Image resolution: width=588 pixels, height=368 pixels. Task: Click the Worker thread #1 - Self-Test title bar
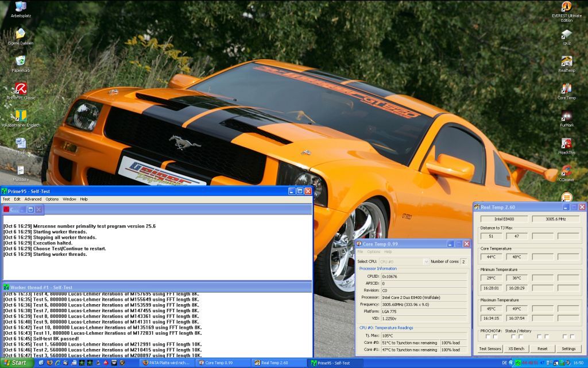(157, 287)
